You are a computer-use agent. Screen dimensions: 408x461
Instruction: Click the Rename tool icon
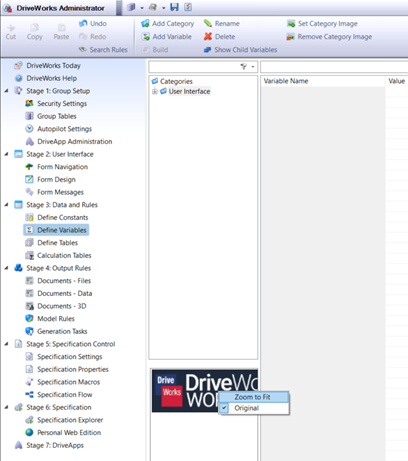pos(208,23)
